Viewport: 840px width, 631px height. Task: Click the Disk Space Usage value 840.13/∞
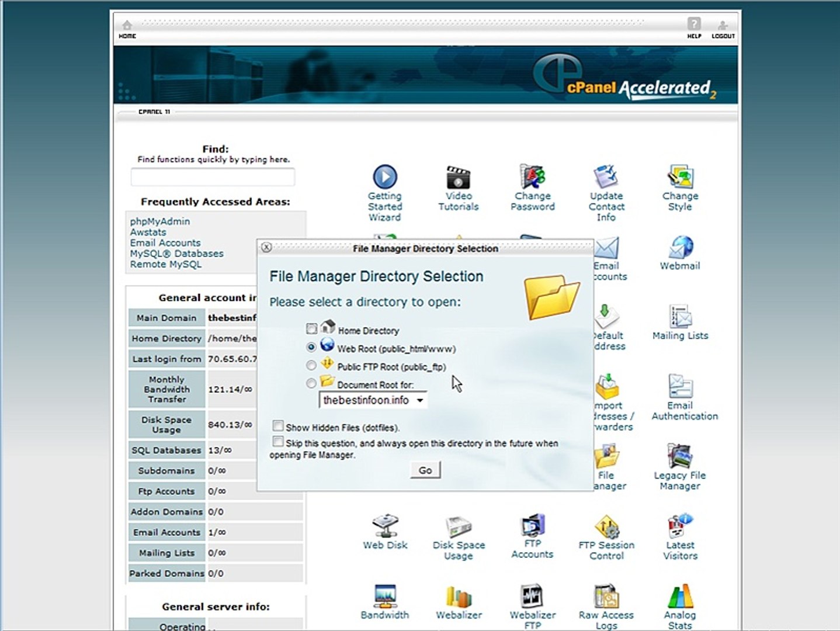[230, 425]
